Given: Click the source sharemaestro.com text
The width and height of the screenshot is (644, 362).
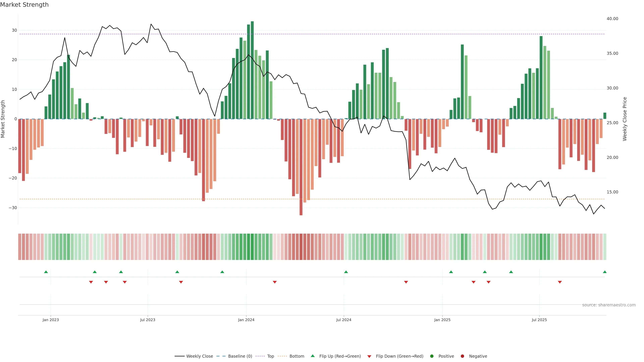Looking at the screenshot, I should pos(609,305).
